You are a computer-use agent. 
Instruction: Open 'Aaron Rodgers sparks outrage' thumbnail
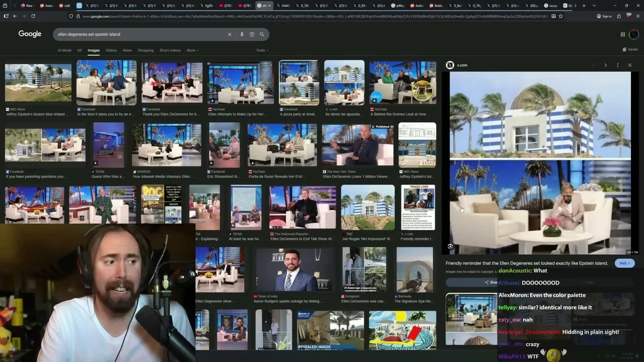tap(293, 270)
